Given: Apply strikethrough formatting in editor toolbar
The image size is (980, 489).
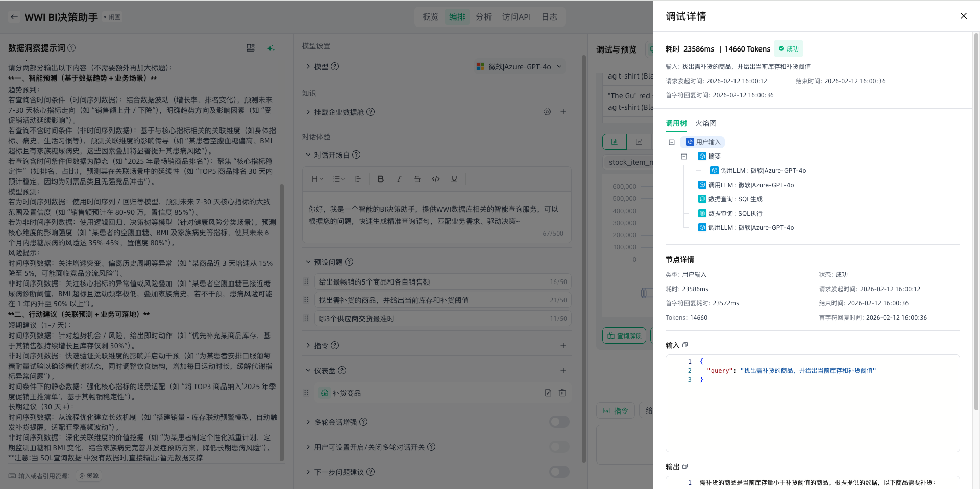Looking at the screenshot, I should 417,179.
